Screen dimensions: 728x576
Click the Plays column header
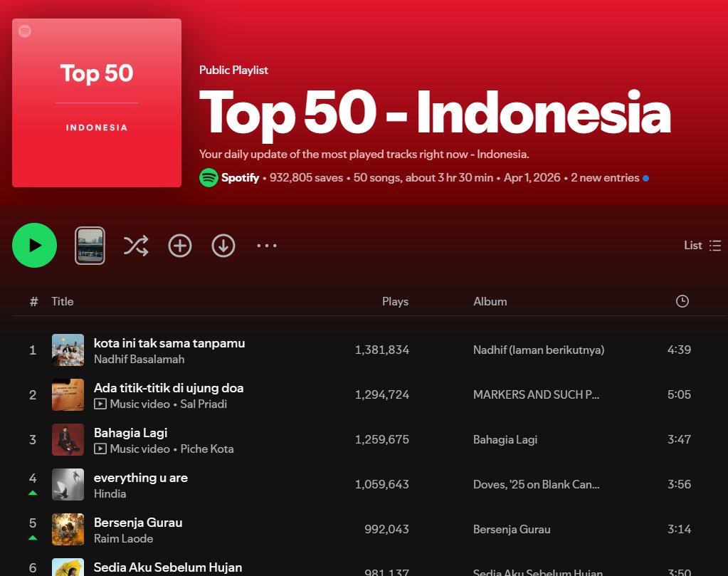(395, 301)
